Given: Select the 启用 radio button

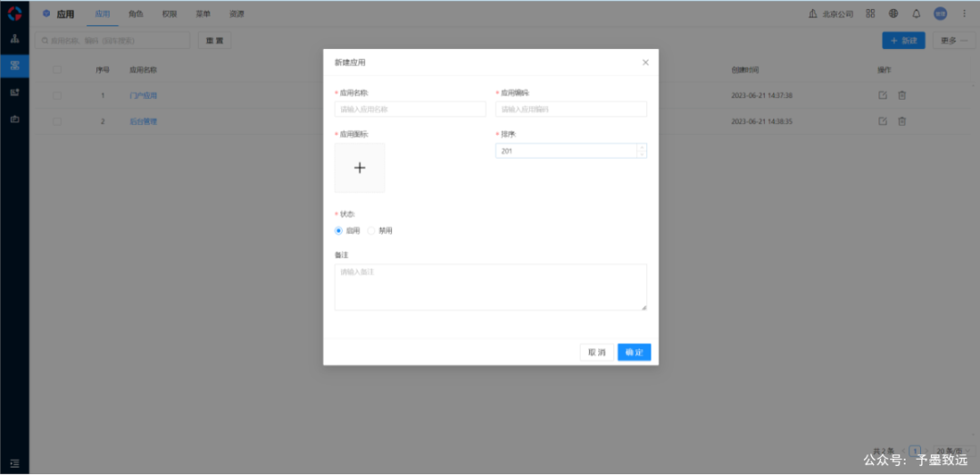Looking at the screenshot, I should click(x=338, y=230).
